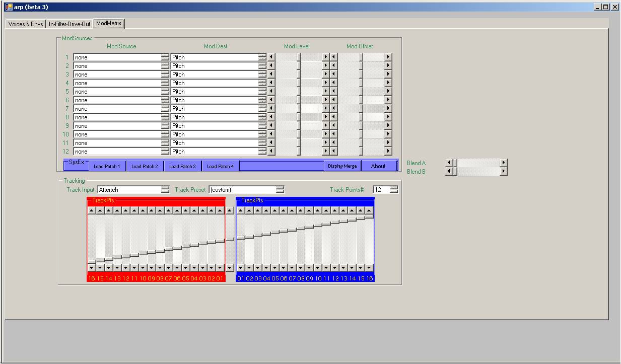Image resolution: width=621 pixels, height=364 pixels.
Task: Click right arrow of row 12 Mod Offset
Action: point(388,151)
